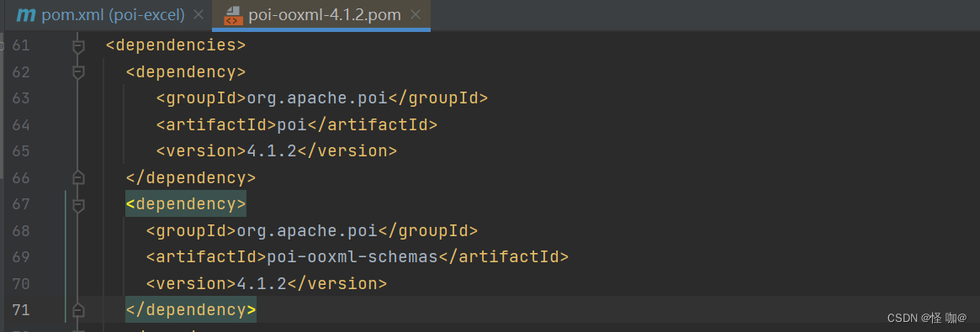
Task: Click the XML file icon on poi-ooxml tab
Action: (x=232, y=16)
